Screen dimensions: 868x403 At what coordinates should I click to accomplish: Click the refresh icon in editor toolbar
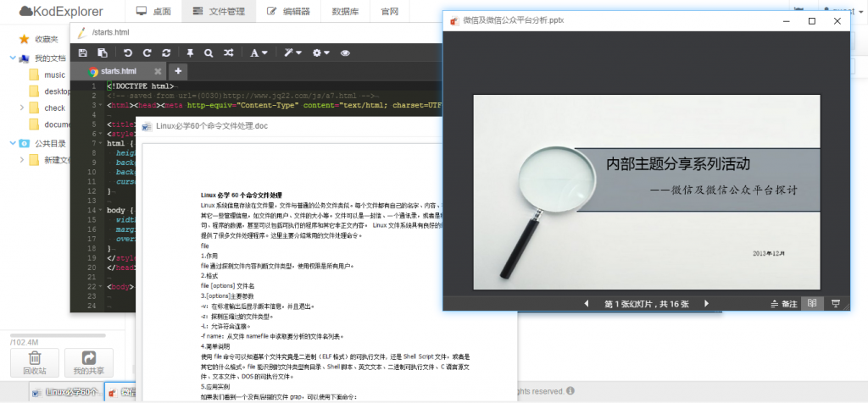[x=166, y=52]
